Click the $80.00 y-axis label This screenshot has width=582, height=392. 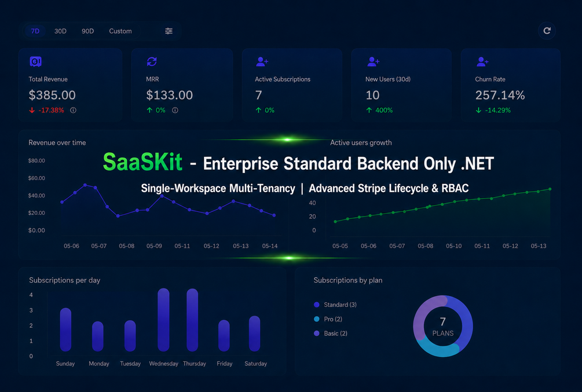[36, 160]
